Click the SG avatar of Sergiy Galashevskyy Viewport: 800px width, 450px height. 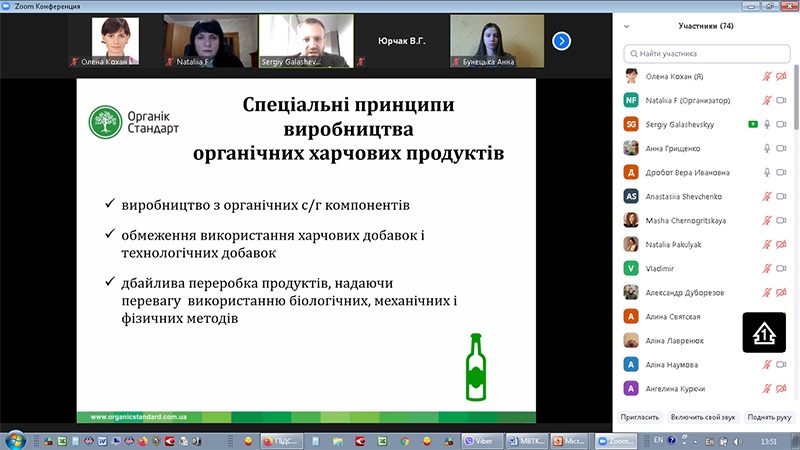click(x=631, y=124)
